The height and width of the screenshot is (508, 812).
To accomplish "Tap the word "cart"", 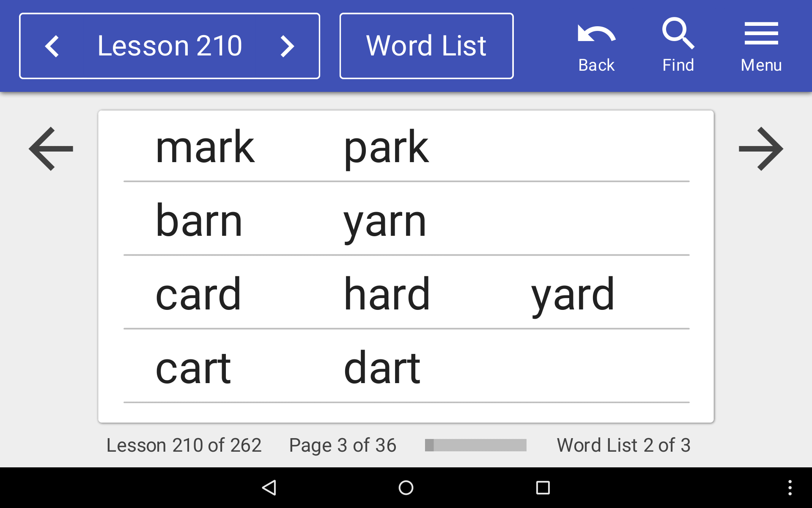I will click(193, 368).
